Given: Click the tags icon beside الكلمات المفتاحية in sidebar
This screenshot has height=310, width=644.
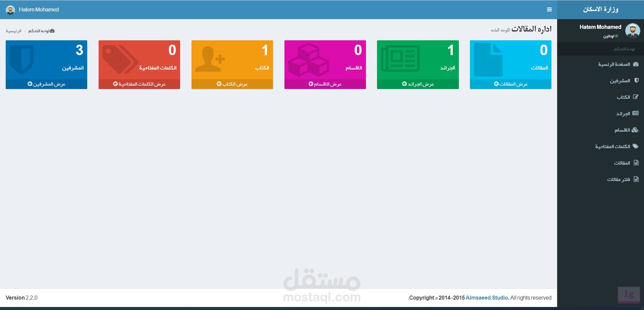Looking at the screenshot, I should pos(636,146).
